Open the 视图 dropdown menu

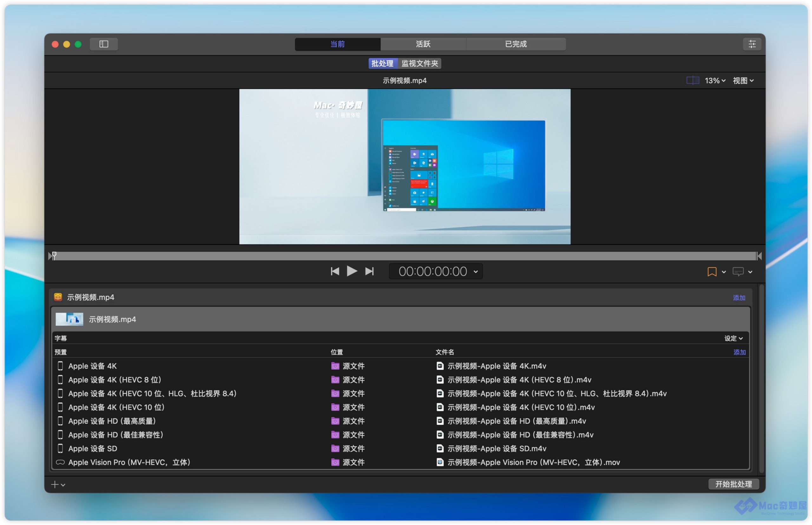pyautogui.click(x=743, y=81)
